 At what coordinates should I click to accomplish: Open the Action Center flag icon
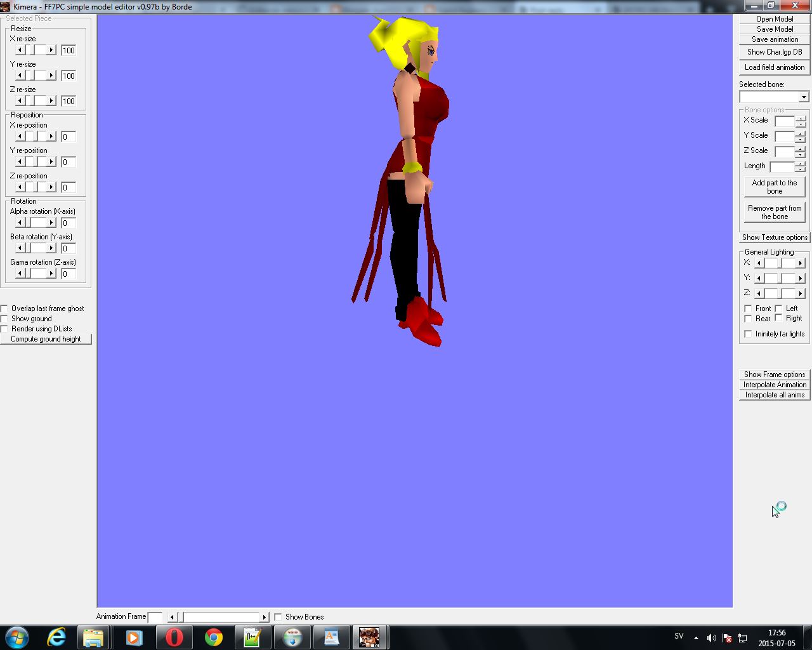(x=727, y=638)
